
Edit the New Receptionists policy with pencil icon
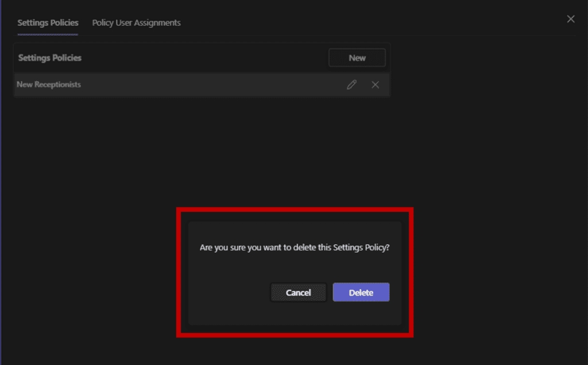pos(351,84)
